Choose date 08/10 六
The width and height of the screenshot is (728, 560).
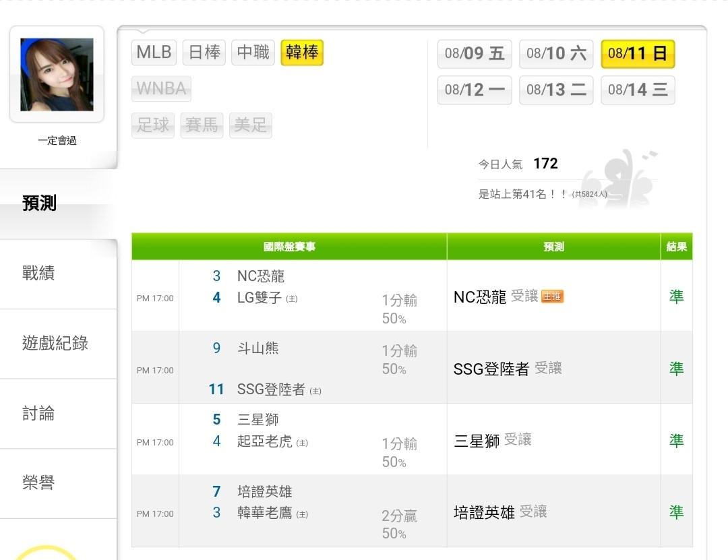(x=556, y=54)
